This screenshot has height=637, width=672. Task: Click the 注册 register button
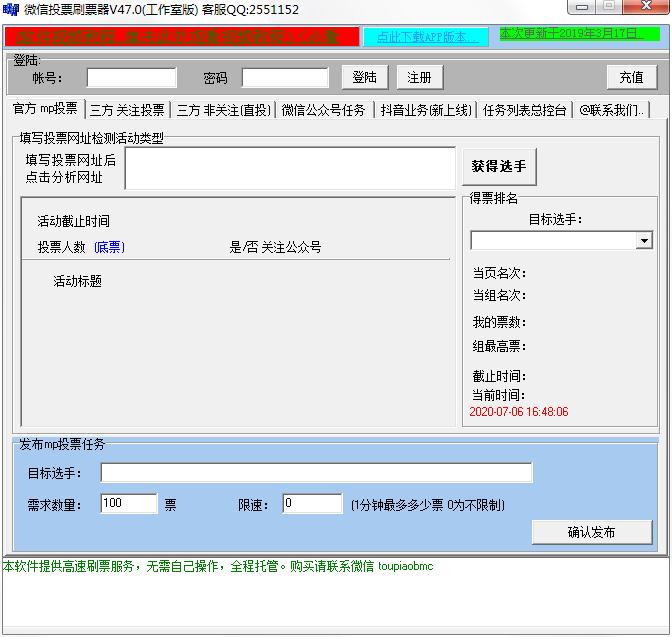[x=420, y=78]
